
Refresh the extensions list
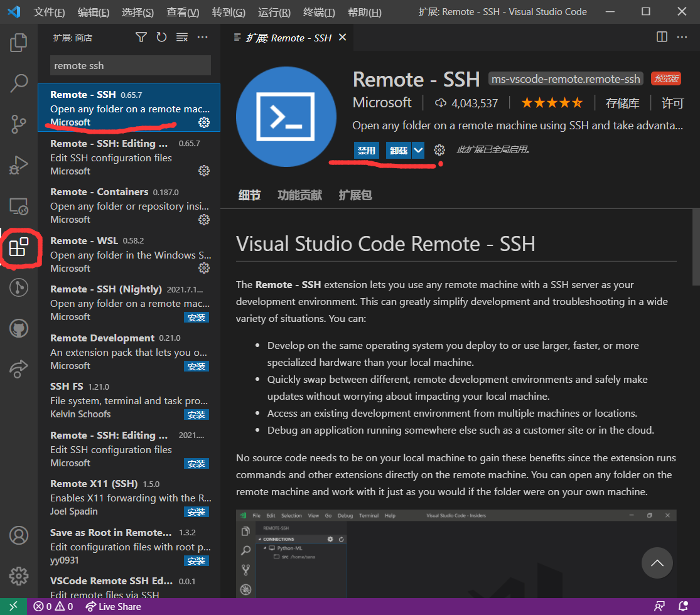(x=161, y=37)
